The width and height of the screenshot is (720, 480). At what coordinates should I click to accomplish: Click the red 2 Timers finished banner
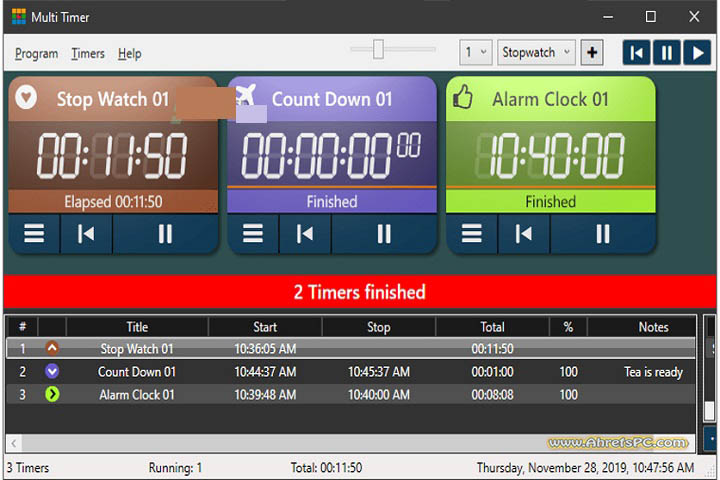pos(360,292)
